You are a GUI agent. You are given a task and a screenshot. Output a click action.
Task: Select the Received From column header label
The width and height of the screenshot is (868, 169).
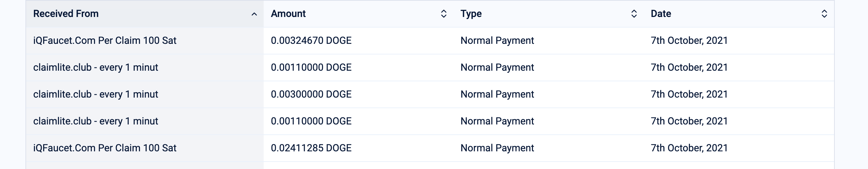(66, 14)
